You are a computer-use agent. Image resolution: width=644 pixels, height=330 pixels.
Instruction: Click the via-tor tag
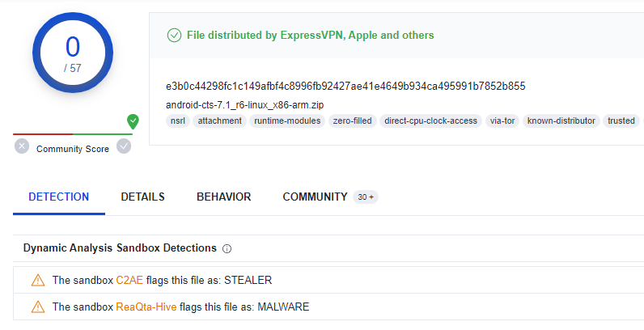[502, 121]
